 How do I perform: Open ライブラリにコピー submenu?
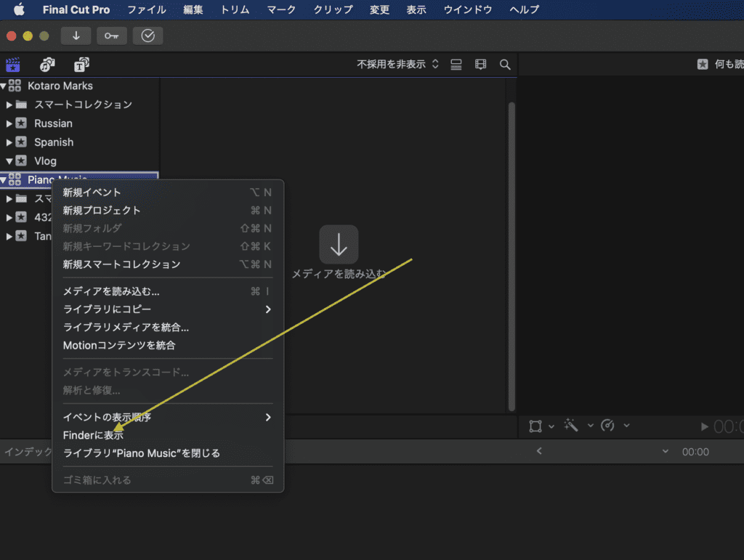pos(168,309)
